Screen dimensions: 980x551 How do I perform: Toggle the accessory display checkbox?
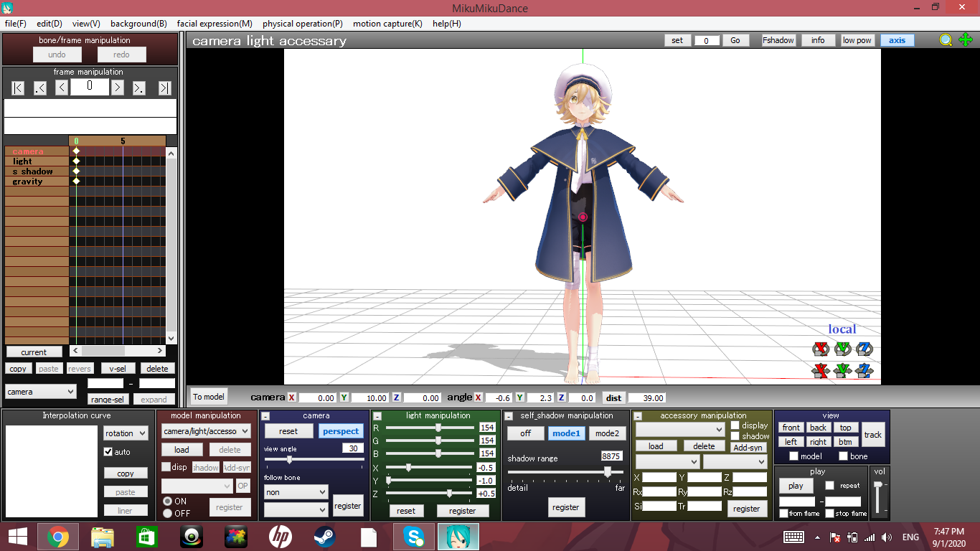click(x=735, y=425)
